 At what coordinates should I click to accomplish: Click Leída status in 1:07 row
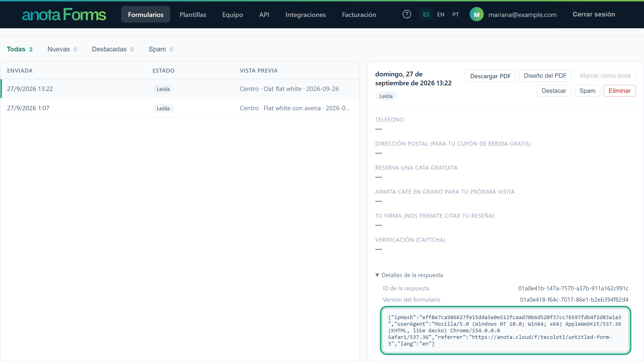(163, 108)
